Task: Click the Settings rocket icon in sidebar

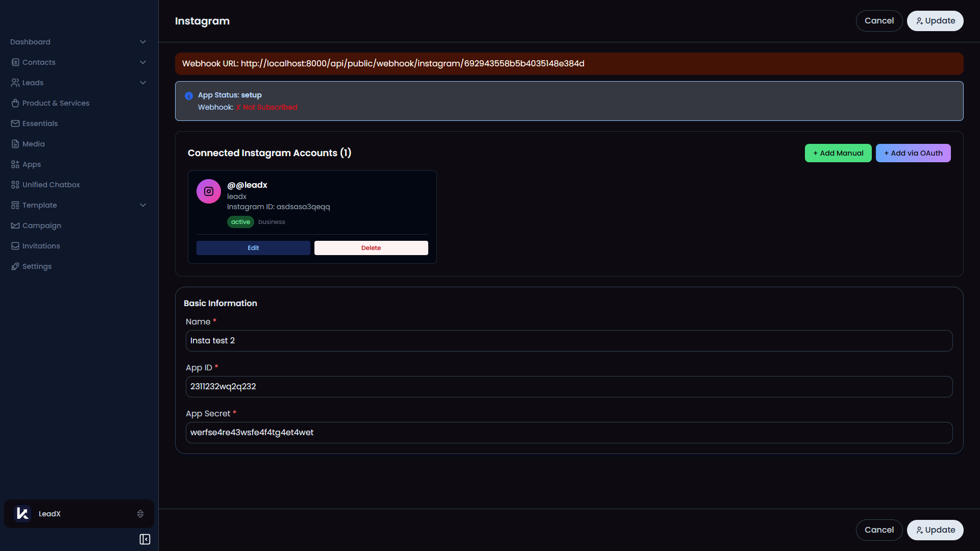Action: [x=15, y=266]
